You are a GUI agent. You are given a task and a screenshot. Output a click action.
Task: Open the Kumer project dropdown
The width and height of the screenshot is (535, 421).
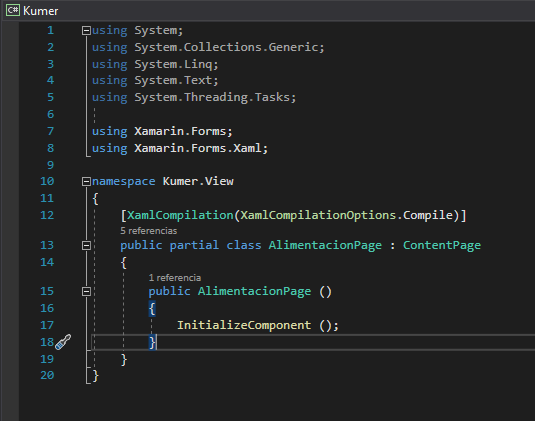click(270, 11)
